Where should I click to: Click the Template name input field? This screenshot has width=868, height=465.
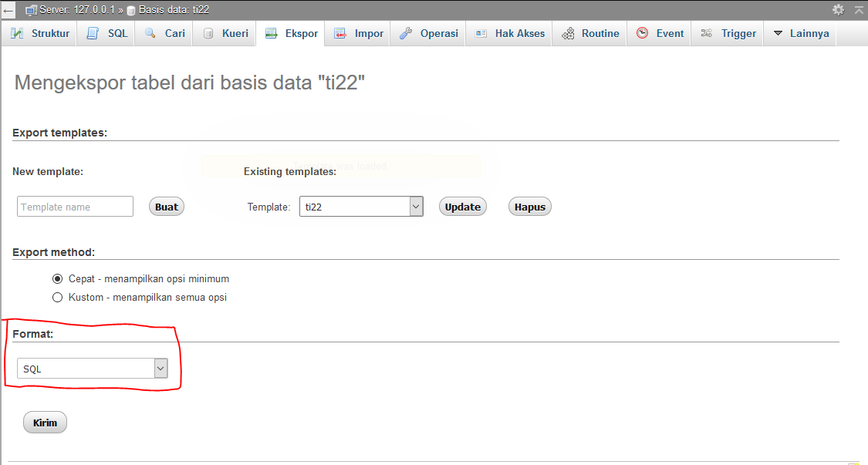[x=74, y=206]
